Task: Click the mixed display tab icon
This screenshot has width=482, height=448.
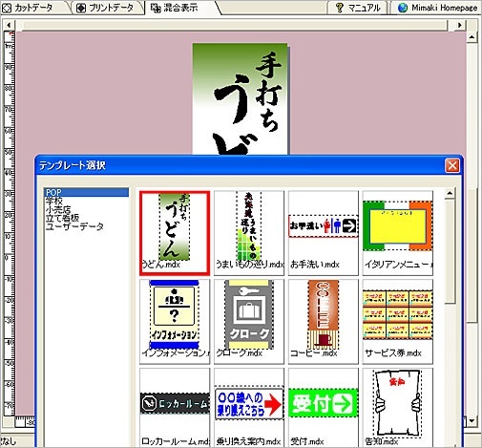Action: (156, 8)
